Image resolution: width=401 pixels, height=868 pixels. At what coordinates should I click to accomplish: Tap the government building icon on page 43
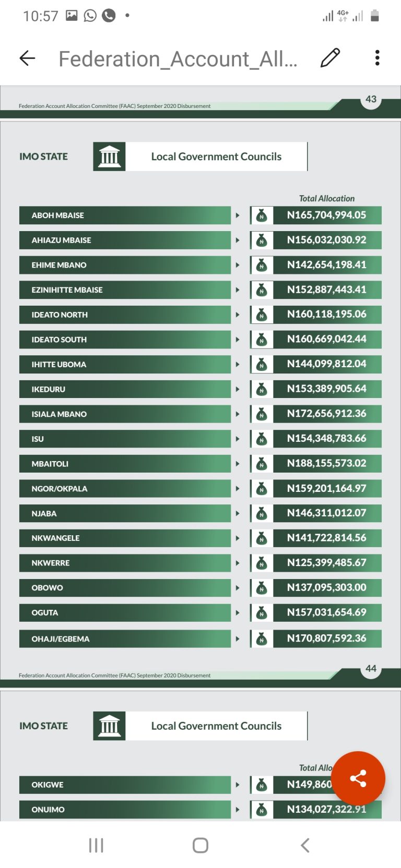[x=109, y=156]
